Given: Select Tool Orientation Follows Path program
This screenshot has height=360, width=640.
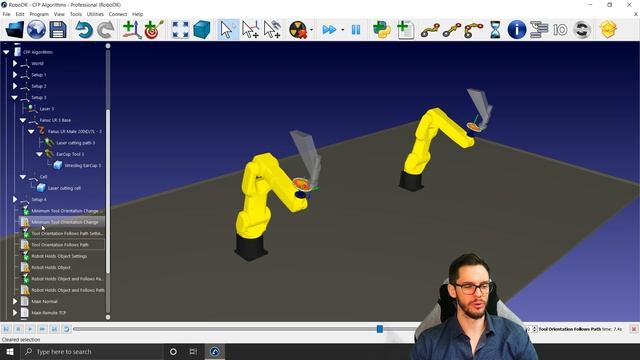Looking at the screenshot, I should tap(60, 245).
